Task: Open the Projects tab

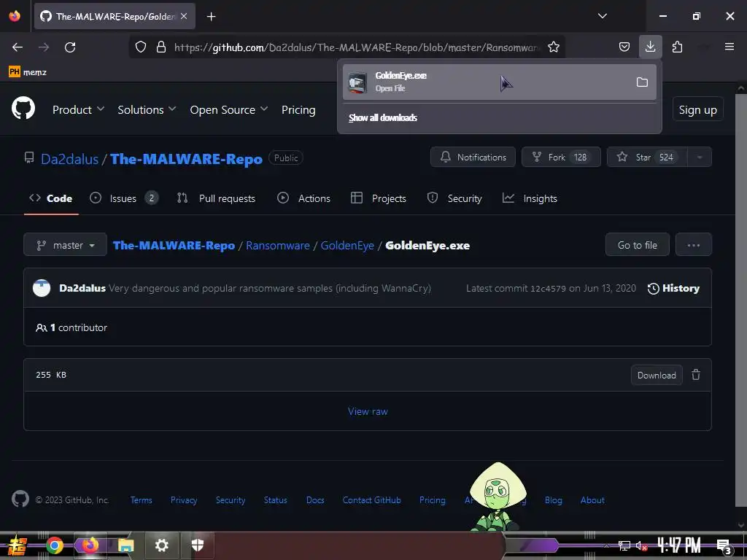Action: click(379, 198)
